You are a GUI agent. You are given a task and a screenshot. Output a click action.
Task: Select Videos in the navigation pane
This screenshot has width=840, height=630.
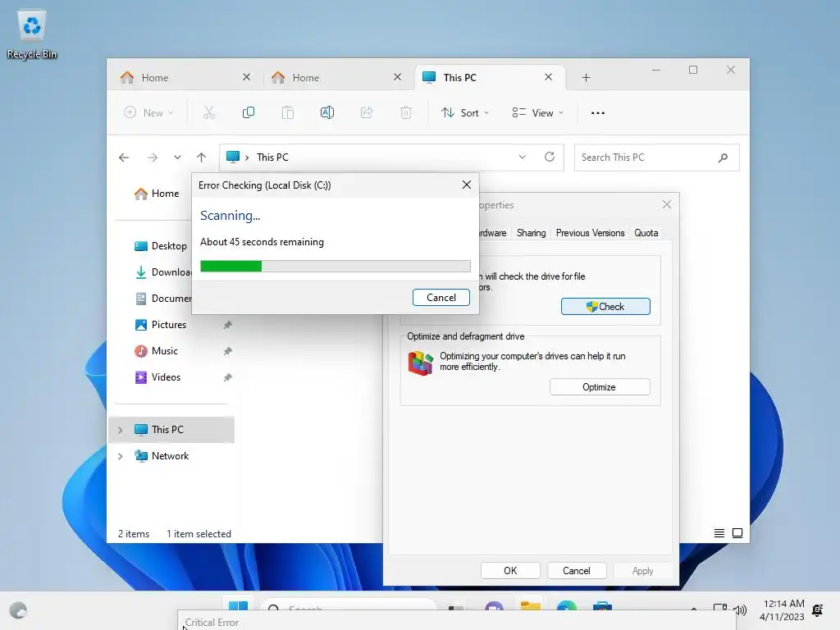tap(157, 377)
